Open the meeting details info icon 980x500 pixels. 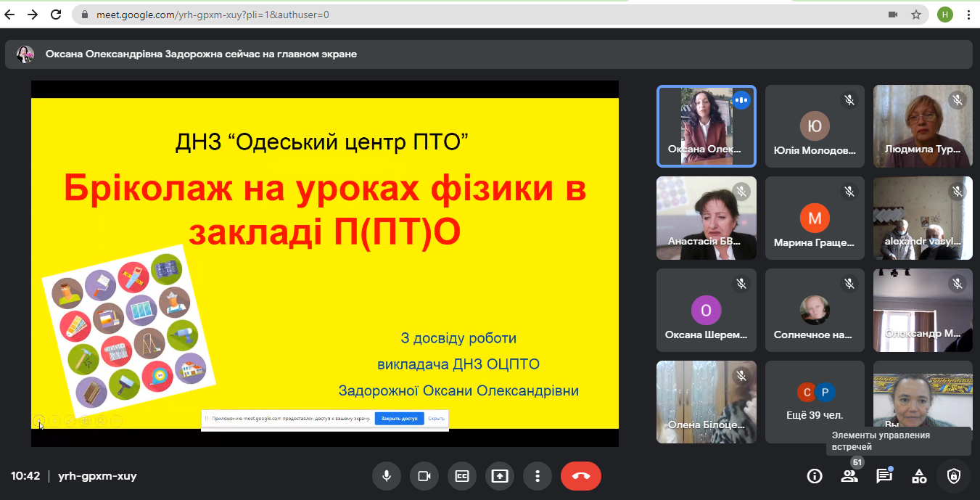pyautogui.click(x=815, y=476)
